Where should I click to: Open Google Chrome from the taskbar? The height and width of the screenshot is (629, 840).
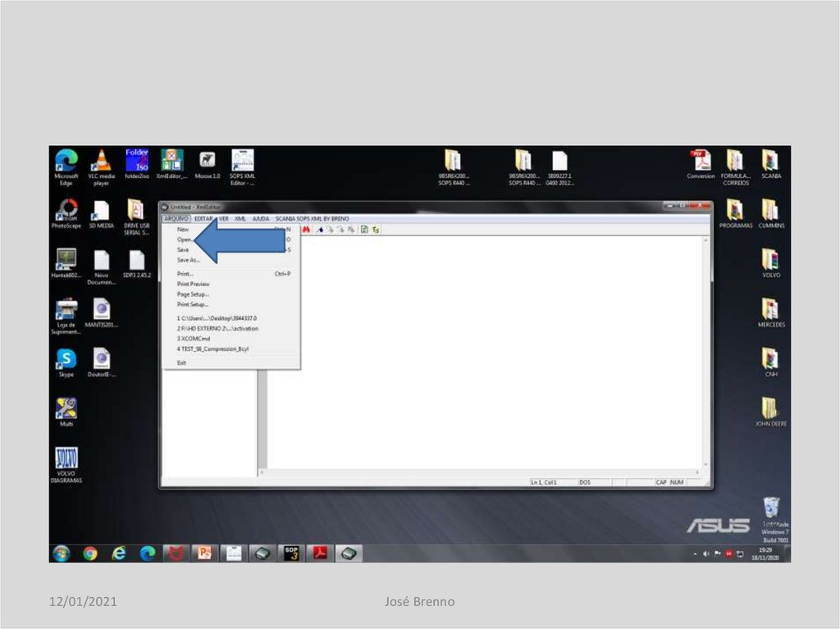click(x=90, y=554)
